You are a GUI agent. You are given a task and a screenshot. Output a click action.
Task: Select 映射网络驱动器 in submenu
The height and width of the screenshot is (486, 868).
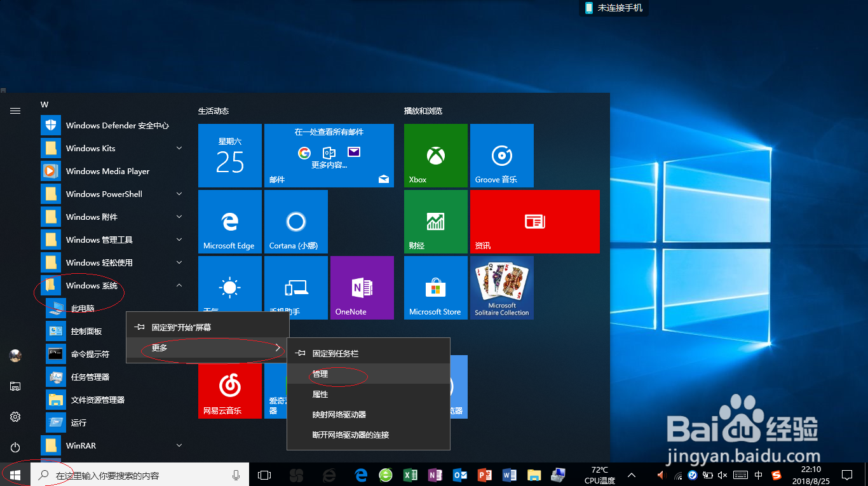(369, 414)
